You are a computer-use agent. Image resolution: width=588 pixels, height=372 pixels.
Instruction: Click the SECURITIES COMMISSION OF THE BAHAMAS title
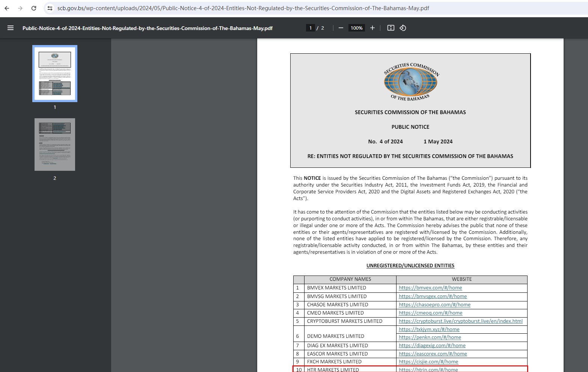(410, 112)
